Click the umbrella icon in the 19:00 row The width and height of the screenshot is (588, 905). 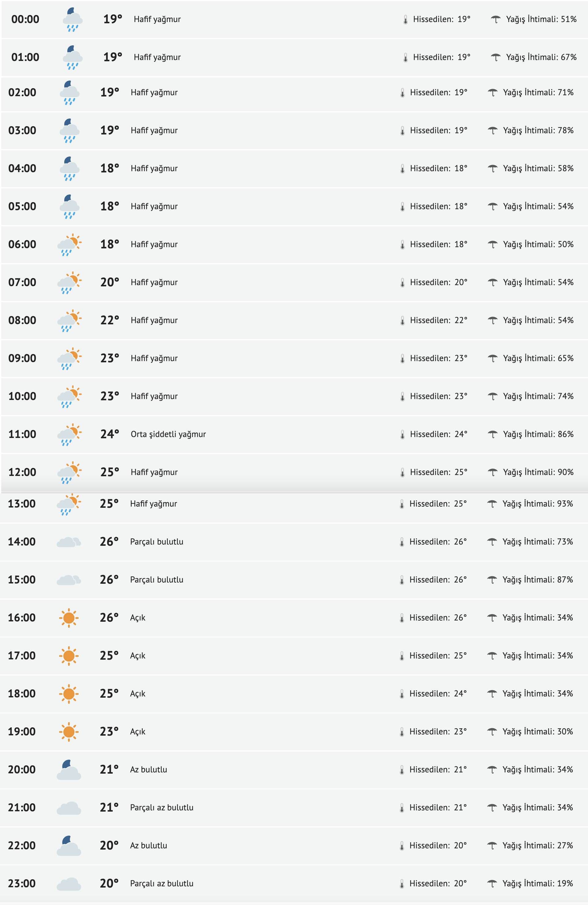click(x=492, y=731)
